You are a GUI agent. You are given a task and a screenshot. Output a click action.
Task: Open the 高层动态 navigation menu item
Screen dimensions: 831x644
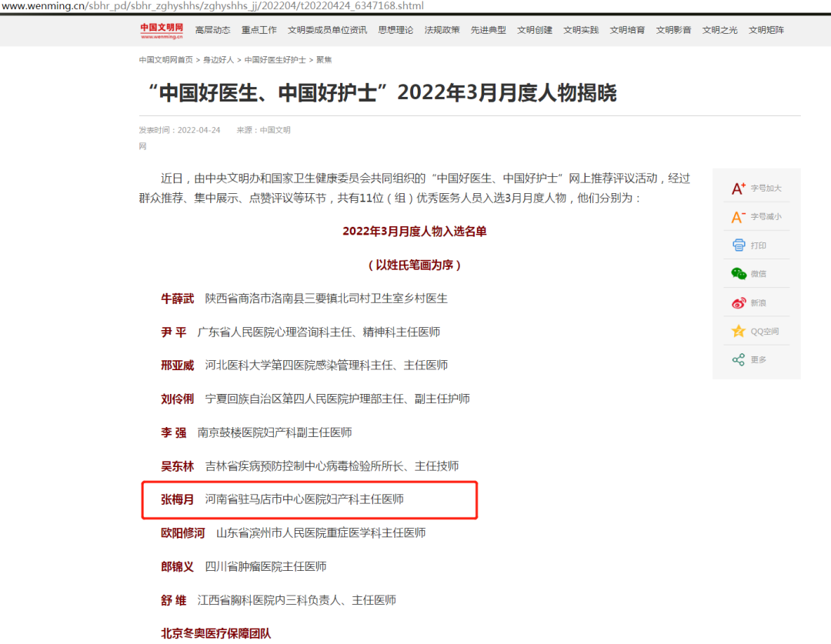(212, 30)
